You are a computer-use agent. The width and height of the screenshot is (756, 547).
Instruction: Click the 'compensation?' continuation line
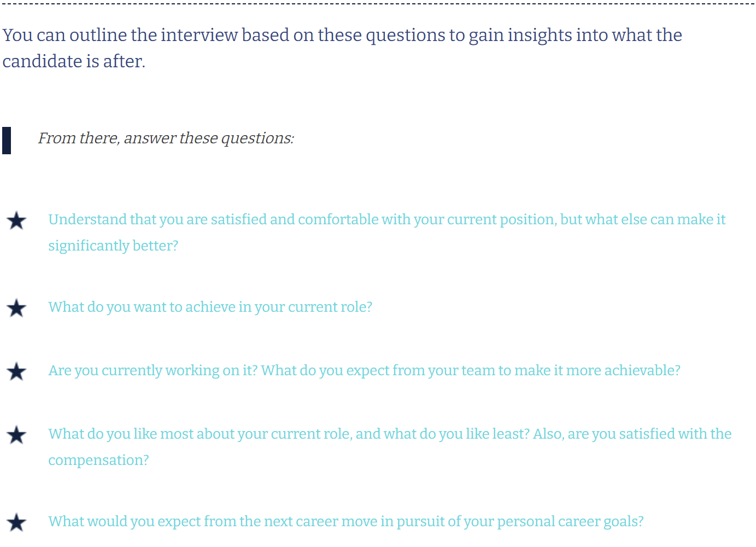click(x=98, y=461)
